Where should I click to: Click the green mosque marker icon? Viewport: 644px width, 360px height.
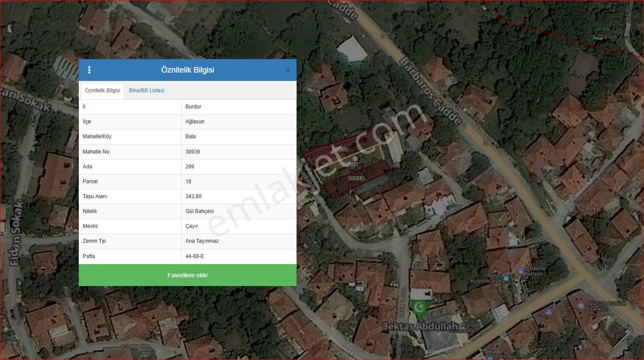(x=419, y=308)
